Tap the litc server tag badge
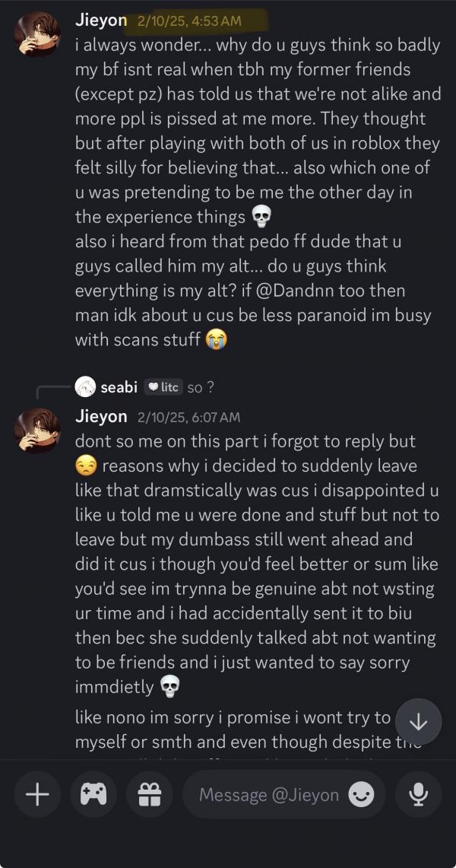This screenshot has width=456, height=868. tap(163, 387)
